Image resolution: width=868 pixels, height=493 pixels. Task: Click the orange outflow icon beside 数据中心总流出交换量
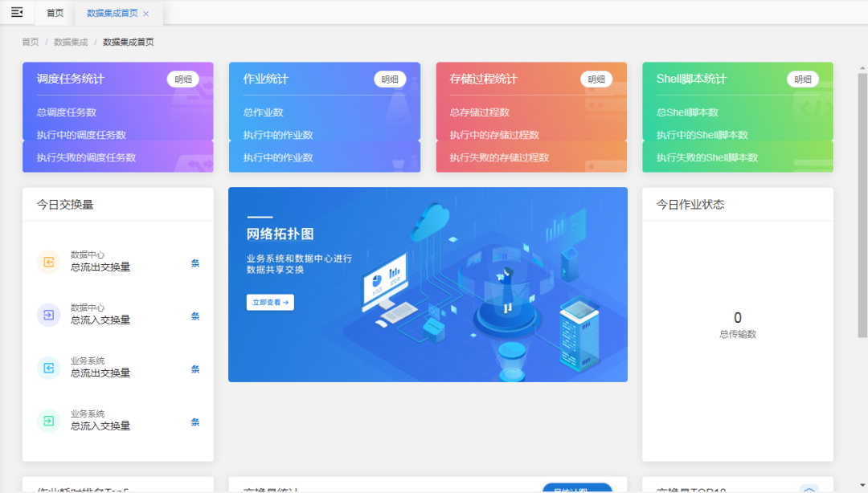tap(48, 262)
